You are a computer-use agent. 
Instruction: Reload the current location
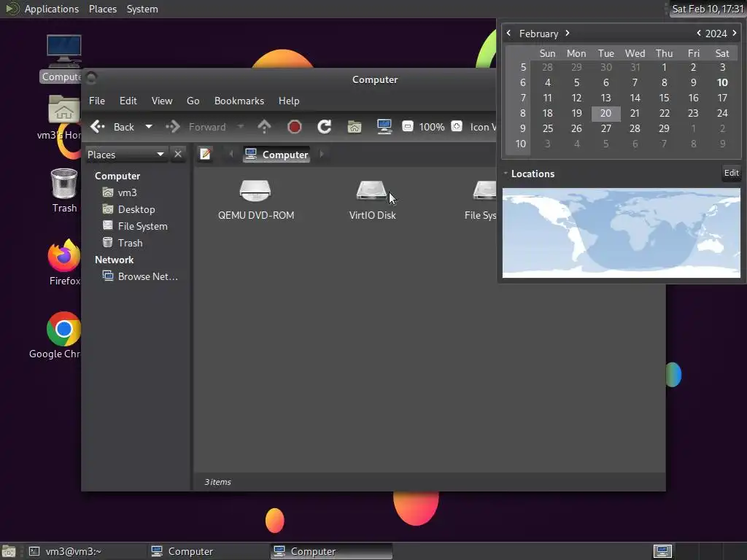pyautogui.click(x=325, y=127)
